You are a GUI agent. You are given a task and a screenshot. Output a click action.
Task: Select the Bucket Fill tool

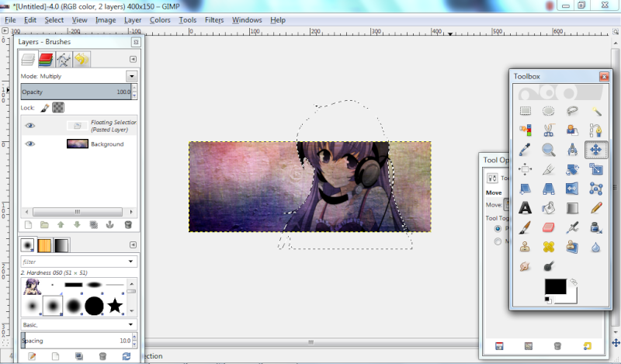coord(549,207)
